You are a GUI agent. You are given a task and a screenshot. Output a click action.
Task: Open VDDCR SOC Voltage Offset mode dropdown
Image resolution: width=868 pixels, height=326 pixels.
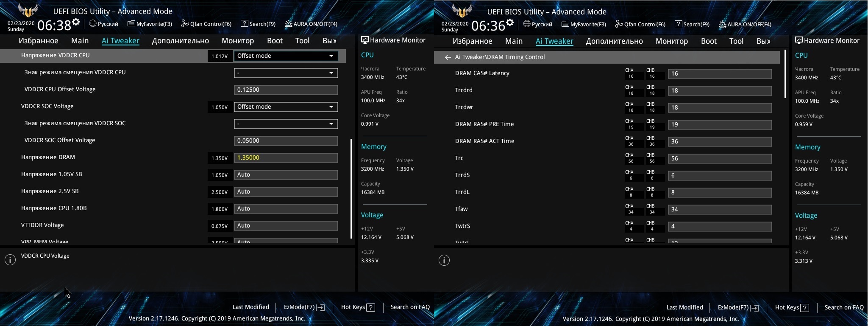click(x=286, y=107)
